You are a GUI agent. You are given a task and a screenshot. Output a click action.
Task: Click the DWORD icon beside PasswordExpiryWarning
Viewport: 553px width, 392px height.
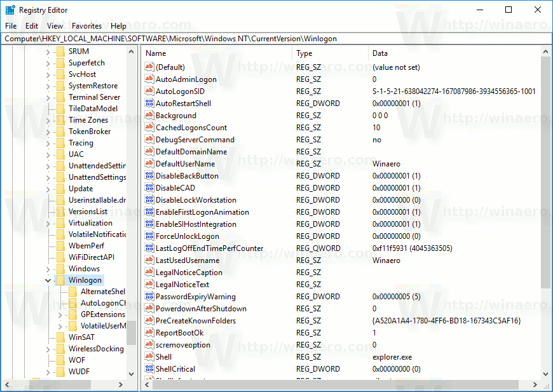(x=150, y=296)
